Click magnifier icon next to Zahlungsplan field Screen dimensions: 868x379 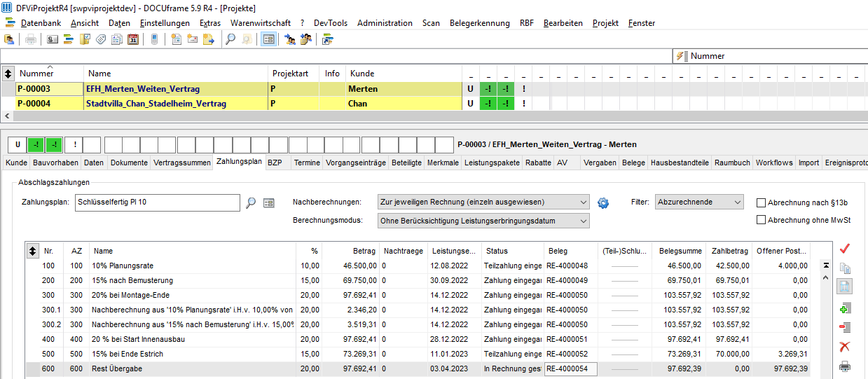(251, 203)
